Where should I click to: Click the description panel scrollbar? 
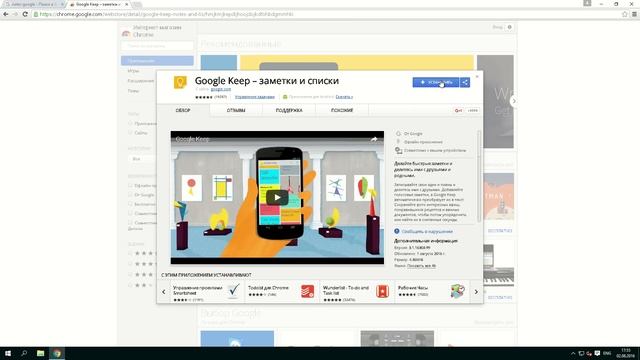click(x=479, y=176)
